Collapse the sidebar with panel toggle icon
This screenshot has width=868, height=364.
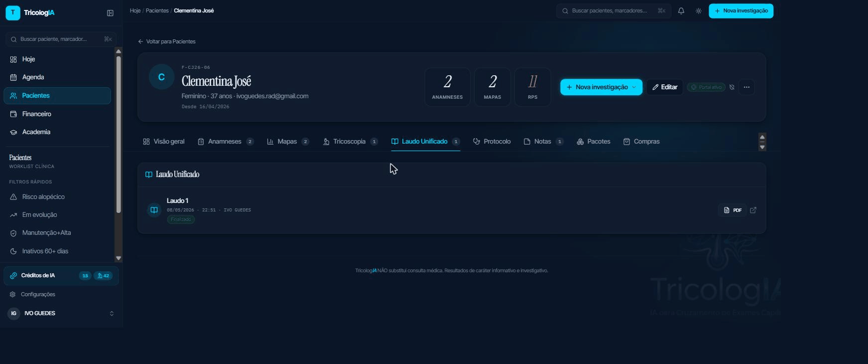110,13
